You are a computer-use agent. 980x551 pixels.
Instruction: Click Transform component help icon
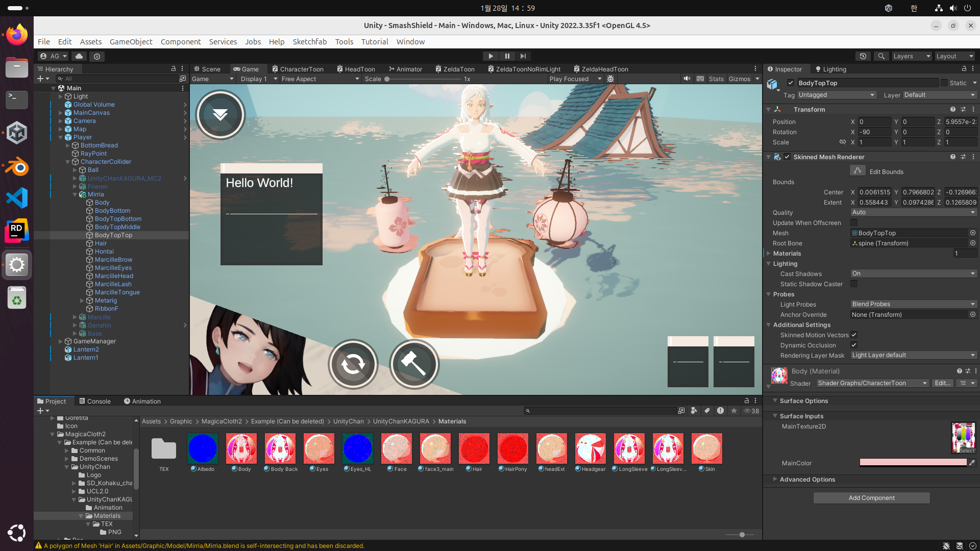952,109
